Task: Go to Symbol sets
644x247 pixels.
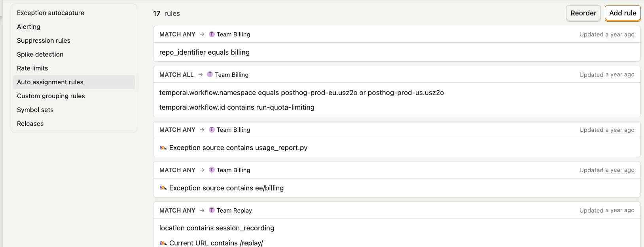Action: [74, 110]
